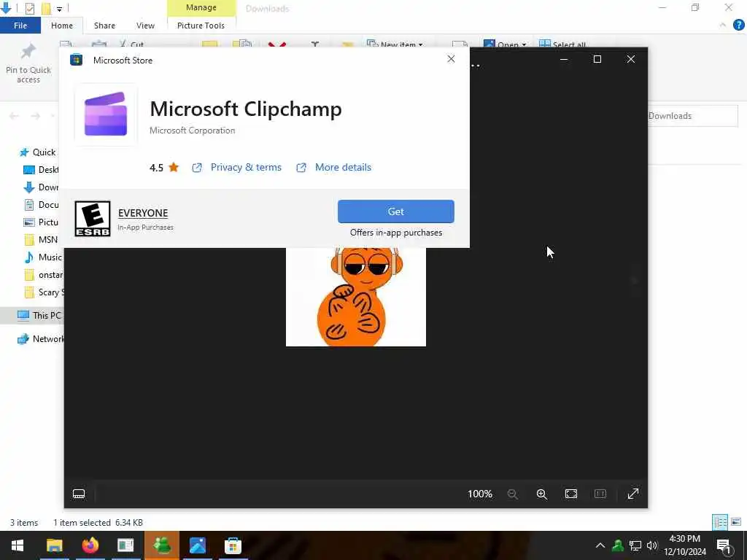Switch to the Share ribbon tab
The height and width of the screenshot is (560, 747).
104,26
